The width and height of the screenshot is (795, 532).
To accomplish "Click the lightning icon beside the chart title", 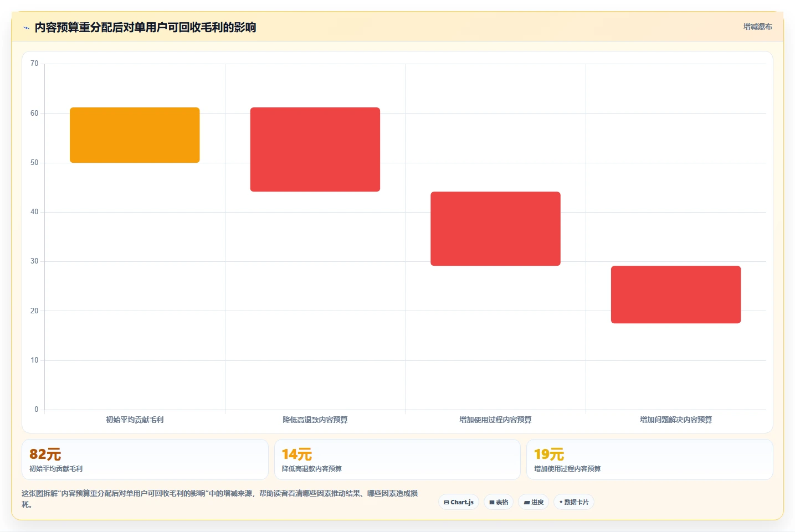I will click(26, 28).
